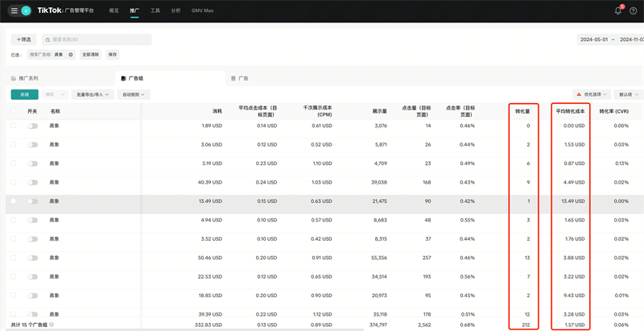Click the 9.43 USD conversion cost cell
Image resolution: width=644 pixels, height=331 pixels.
575,296
